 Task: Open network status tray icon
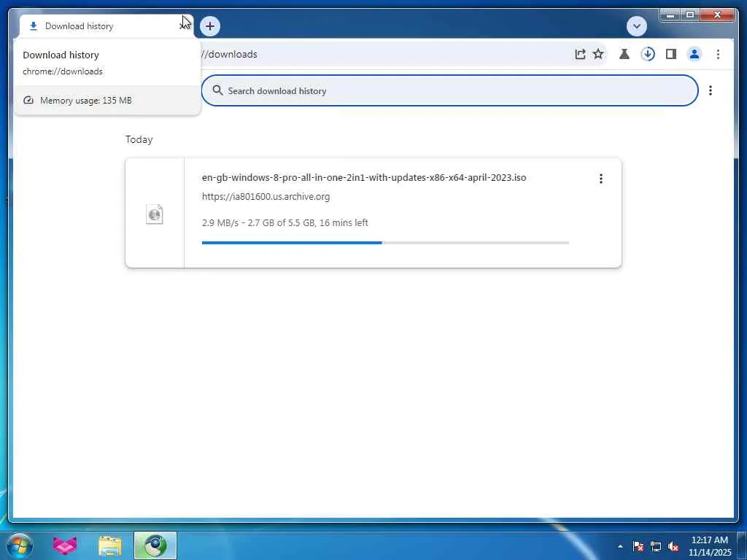coord(656,546)
